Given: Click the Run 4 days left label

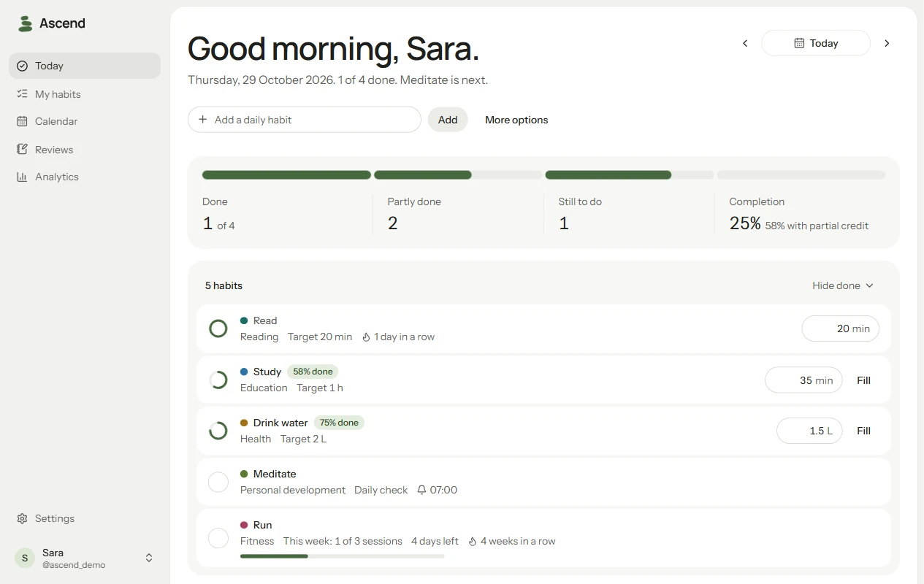Looking at the screenshot, I should tap(435, 542).
